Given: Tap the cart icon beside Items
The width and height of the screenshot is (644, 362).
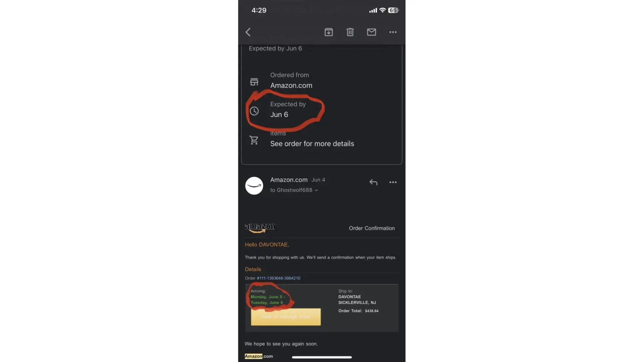Looking at the screenshot, I should [x=254, y=140].
